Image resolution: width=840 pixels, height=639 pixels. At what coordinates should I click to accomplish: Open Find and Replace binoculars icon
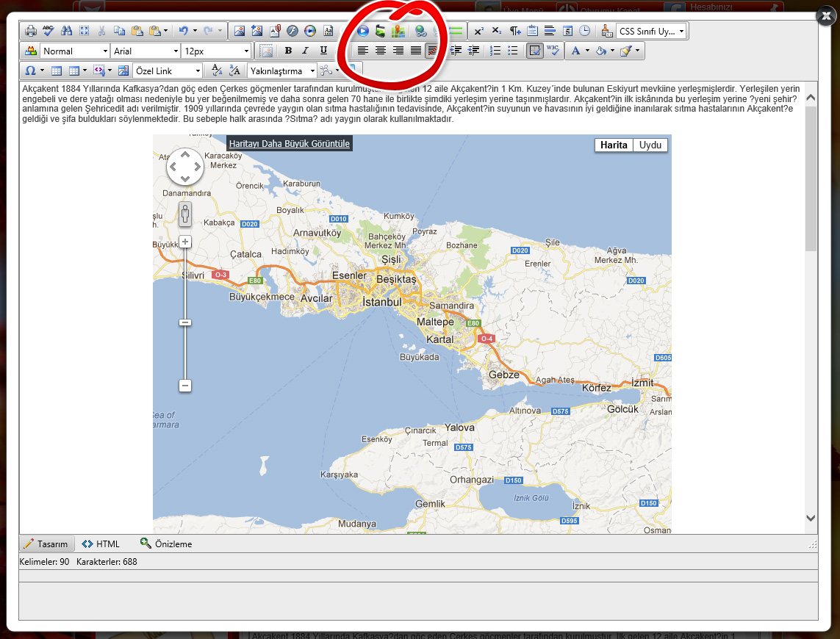[x=67, y=31]
